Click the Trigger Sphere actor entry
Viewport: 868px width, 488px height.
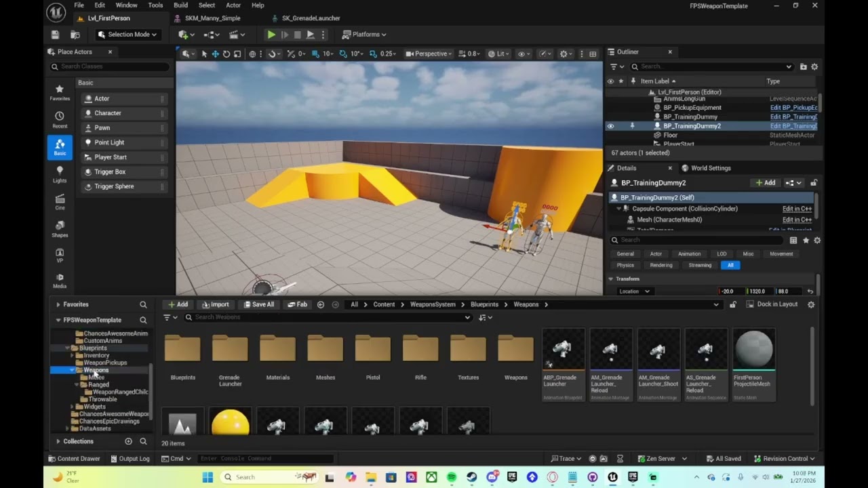tap(124, 186)
